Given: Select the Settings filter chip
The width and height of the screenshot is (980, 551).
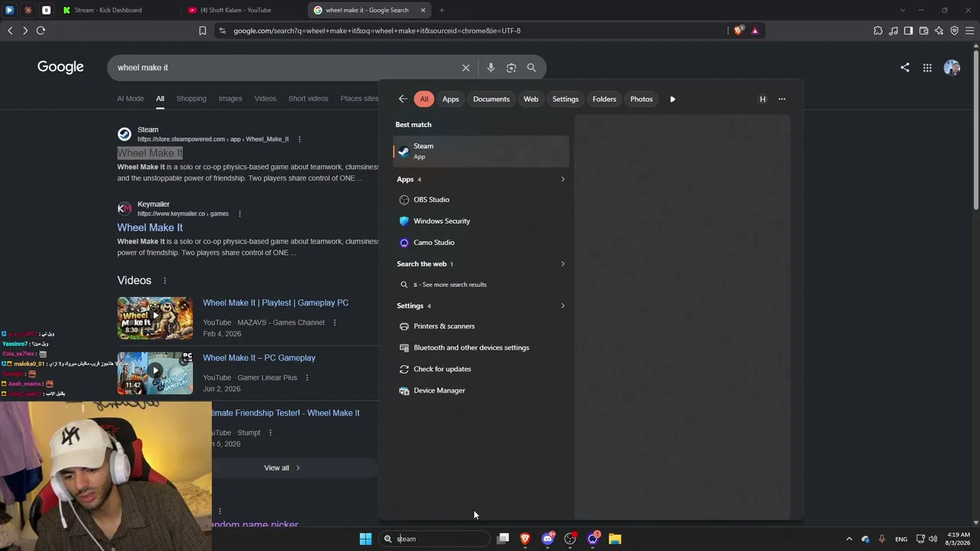Looking at the screenshot, I should [x=565, y=99].
